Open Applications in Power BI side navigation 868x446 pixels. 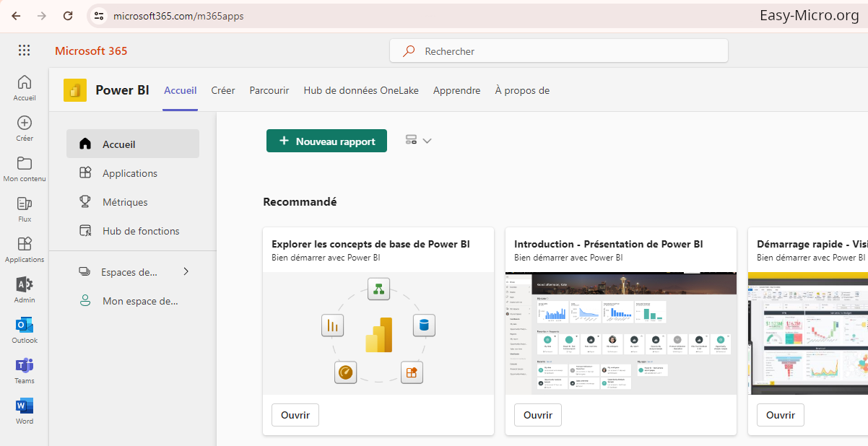pyautogui.click(x=133, y=173)
